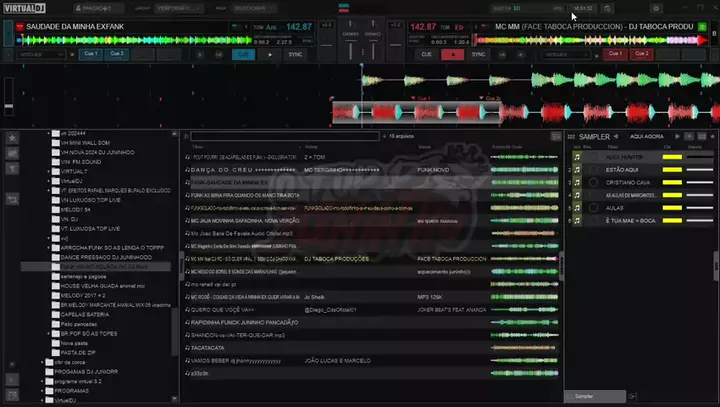Click the icon beside the Sampler bottom tab
720x407 pixels.
[x=632, y=396]
